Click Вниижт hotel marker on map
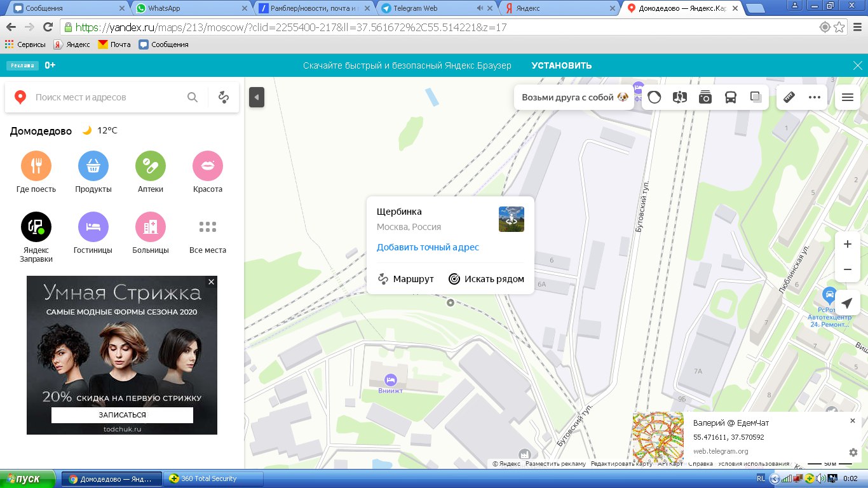Viewport: 868px width, 488px height. click(x=391, y=380)
